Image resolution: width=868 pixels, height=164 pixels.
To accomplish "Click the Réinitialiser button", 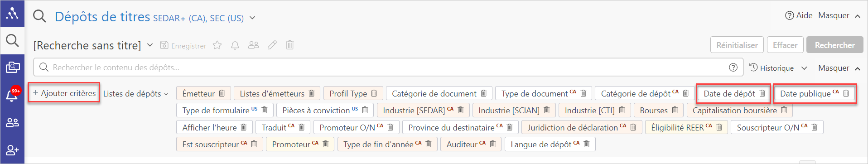I will (x=737, y=45).
